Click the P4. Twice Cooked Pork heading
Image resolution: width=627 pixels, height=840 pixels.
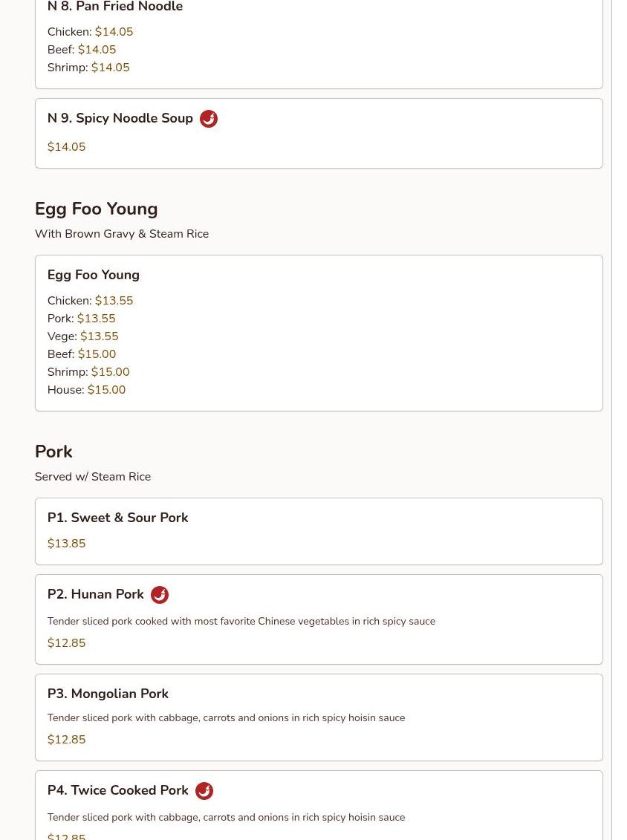pos(118,791)
